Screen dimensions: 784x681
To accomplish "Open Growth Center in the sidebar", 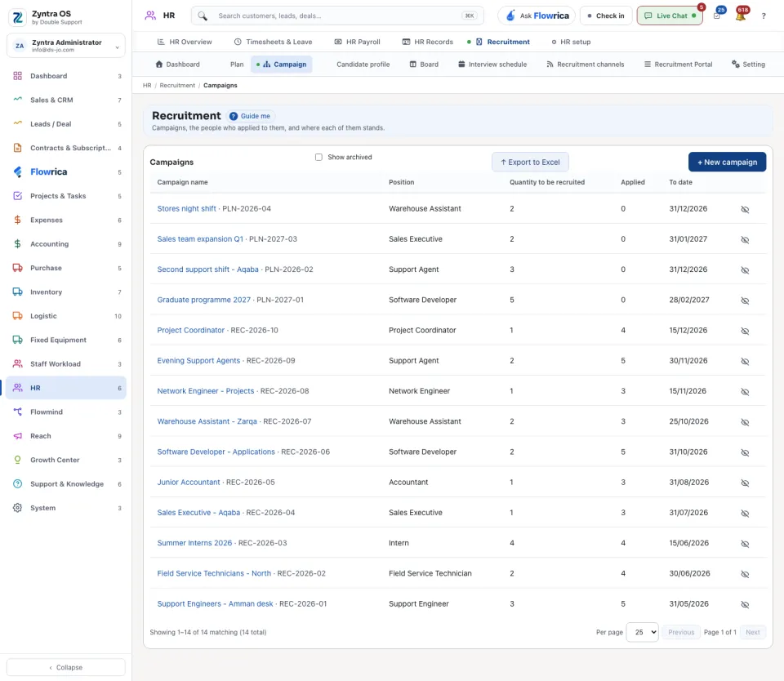I will tap(66, 460).
